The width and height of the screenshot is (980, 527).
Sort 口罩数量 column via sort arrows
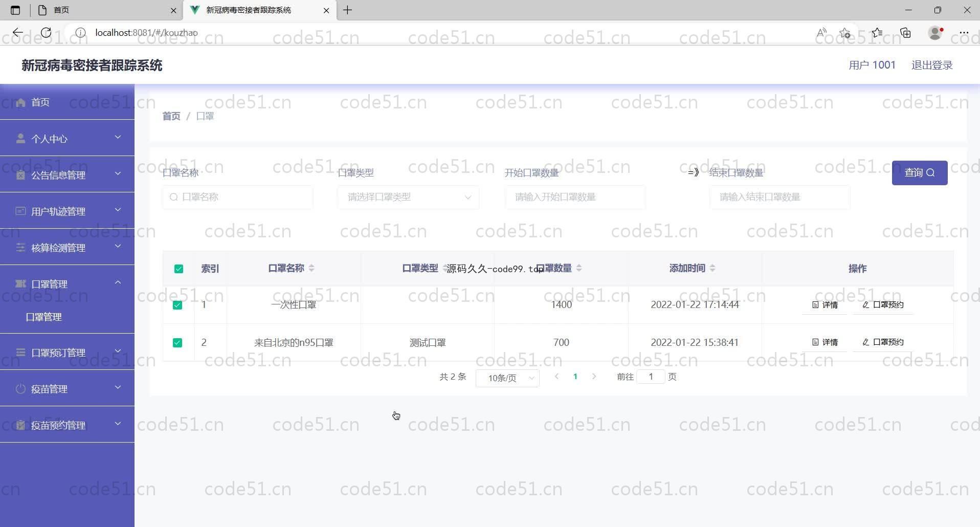tap(579, 268)
